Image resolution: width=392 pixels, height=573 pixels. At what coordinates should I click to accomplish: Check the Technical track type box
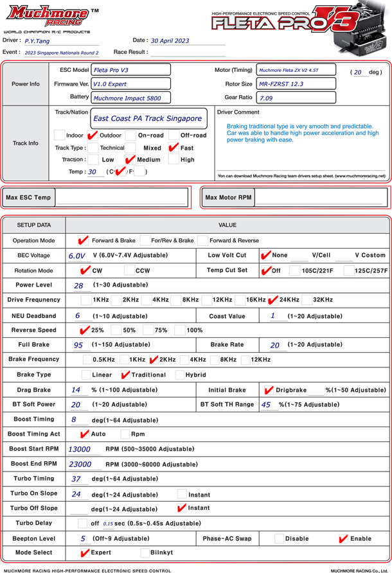point(93,148)
